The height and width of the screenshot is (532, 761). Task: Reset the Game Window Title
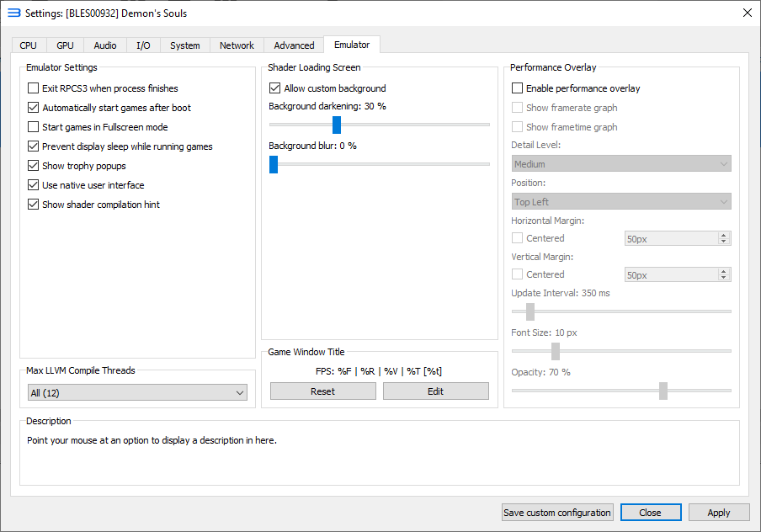(322, 391)
